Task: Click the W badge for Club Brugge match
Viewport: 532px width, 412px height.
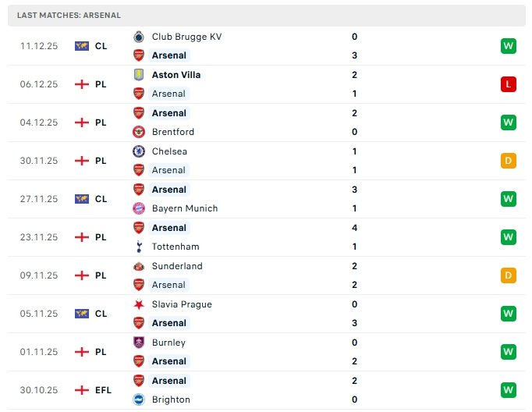Action: pyautogui.click(x=509, y=46)
